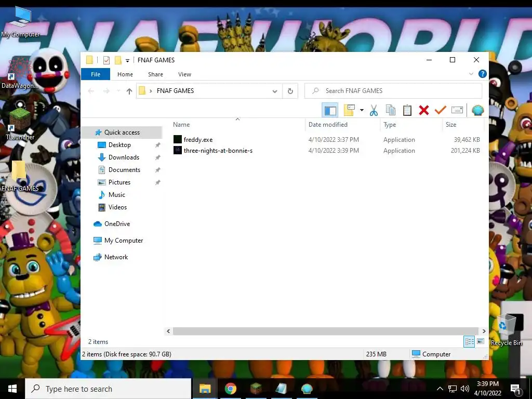Screen dimensions: 532x399
Task: Click the Minecraft block taskbar icon
Action: coord(256,389)
